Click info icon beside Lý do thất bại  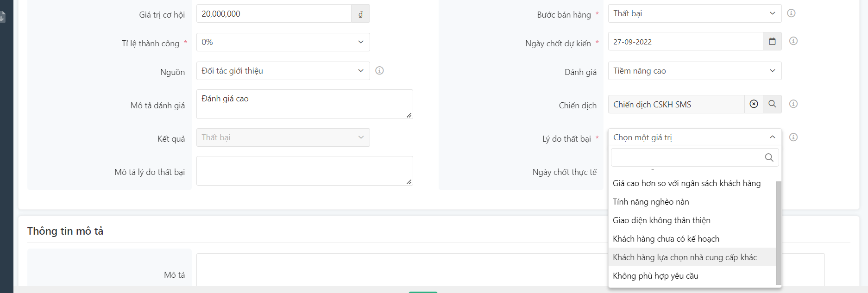coord(793,137)
